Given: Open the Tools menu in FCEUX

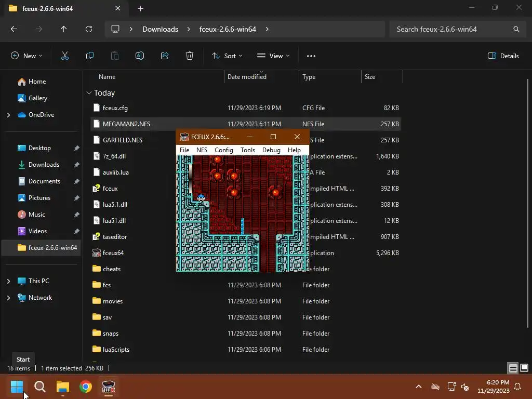Looking at the screenshot, I should coord(248,150).
